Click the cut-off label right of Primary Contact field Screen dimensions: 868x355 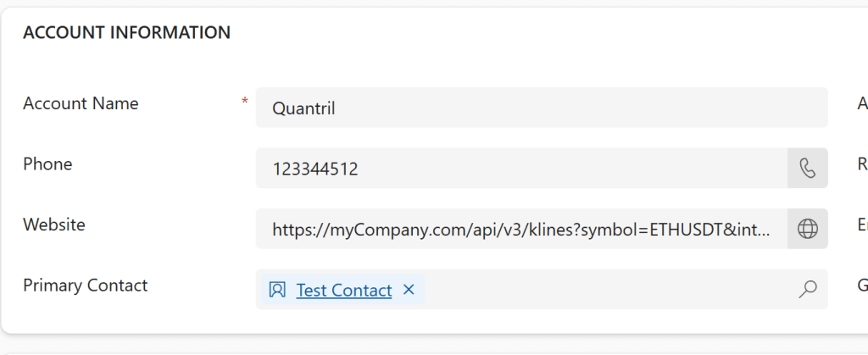862,286
